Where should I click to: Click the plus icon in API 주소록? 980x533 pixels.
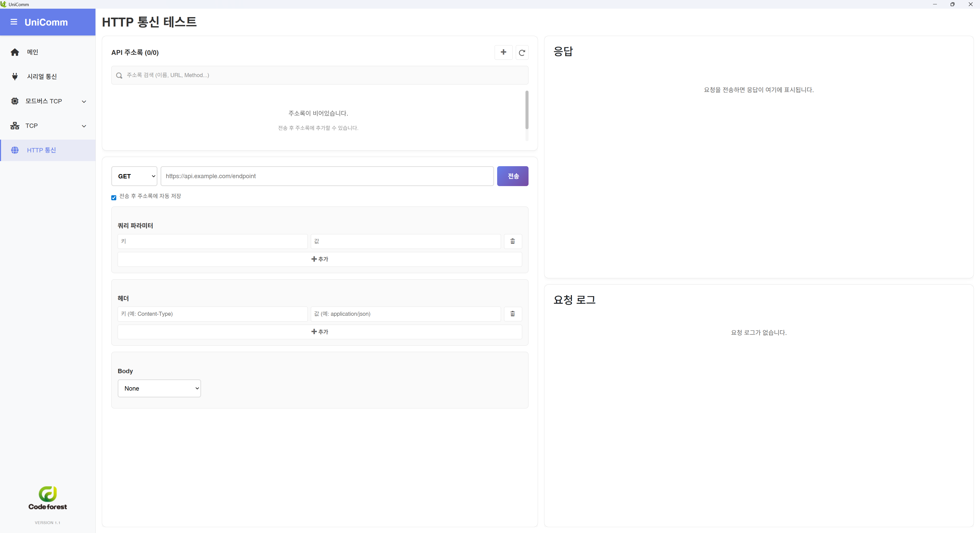[503, 53]
